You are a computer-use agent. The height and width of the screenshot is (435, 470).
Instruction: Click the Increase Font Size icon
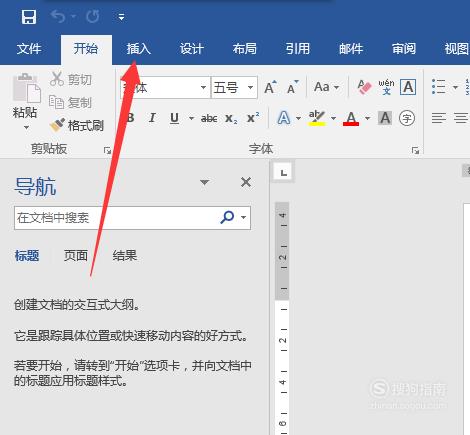[x=270, y=87]
